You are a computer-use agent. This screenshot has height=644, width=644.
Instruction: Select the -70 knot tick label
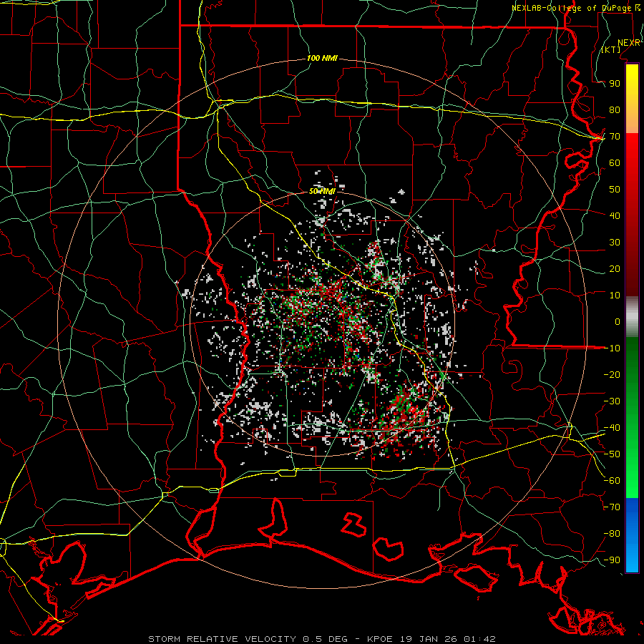(612, 507)
